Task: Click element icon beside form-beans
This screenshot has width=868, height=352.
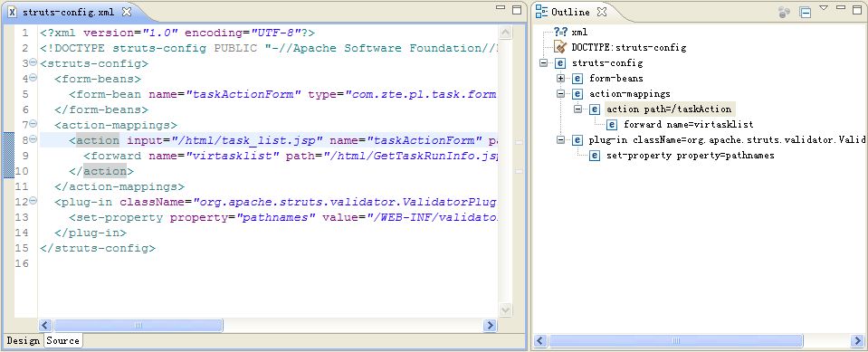Action: point(577,79)
